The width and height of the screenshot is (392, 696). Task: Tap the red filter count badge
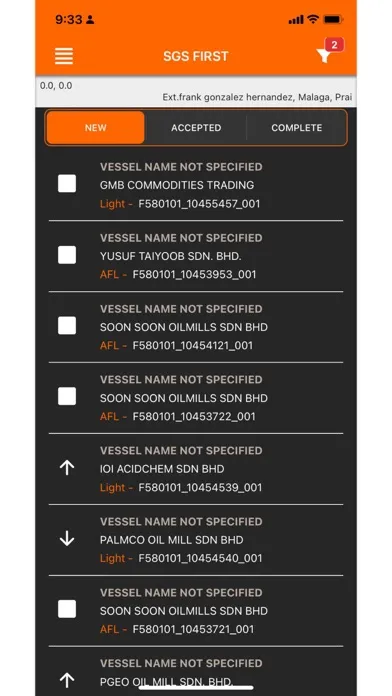(334, 44)
